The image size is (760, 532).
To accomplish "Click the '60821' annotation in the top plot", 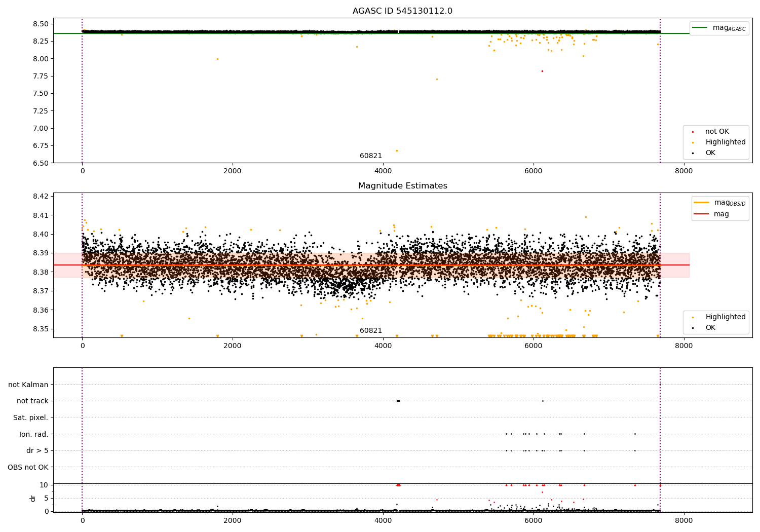I will pos(371,156).
